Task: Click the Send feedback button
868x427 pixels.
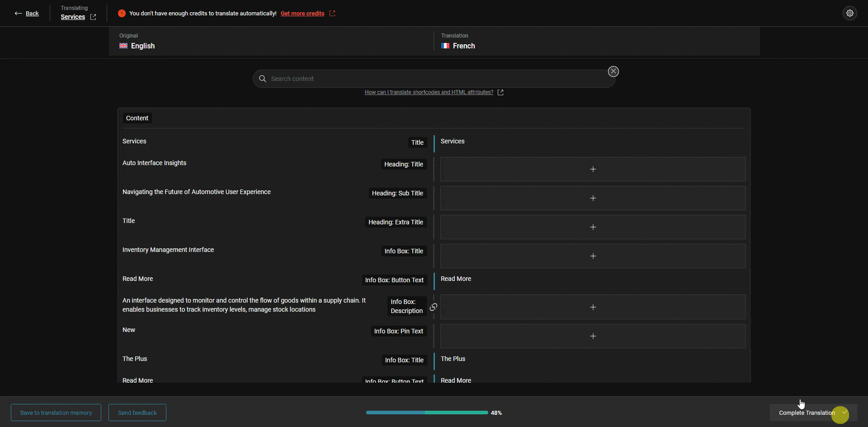Action: tap(137, 413)
